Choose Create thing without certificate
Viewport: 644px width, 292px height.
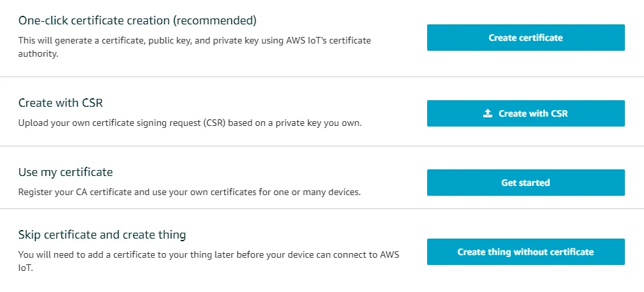click(x=526, y=252)
